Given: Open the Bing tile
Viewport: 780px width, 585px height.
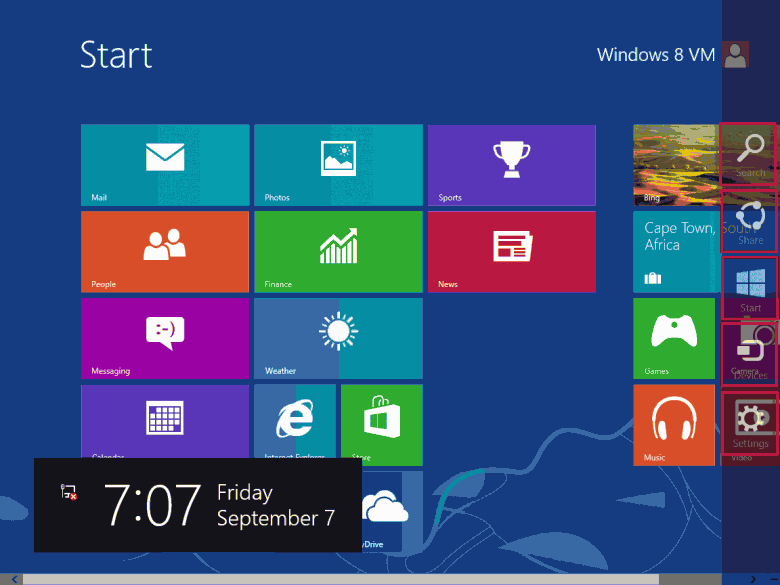Looking at the screenshot, I should click(677, 165).
